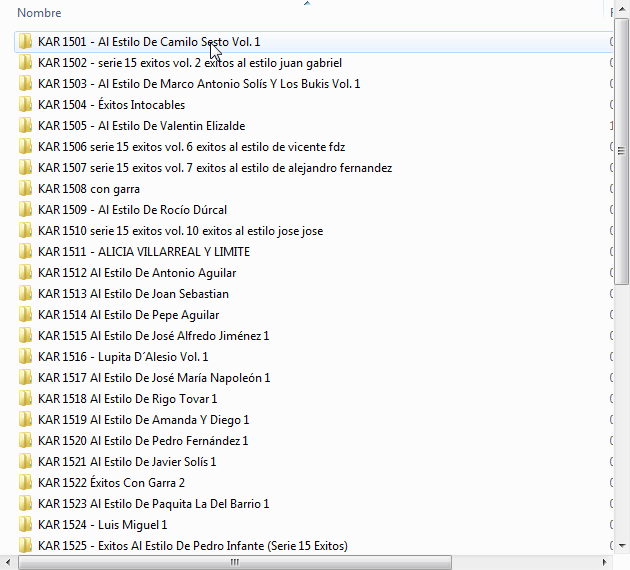Select 'KAR 1510' jose jose folder name
The height and width of the screenshot is (570, 630).
click(x=180, y=231)
